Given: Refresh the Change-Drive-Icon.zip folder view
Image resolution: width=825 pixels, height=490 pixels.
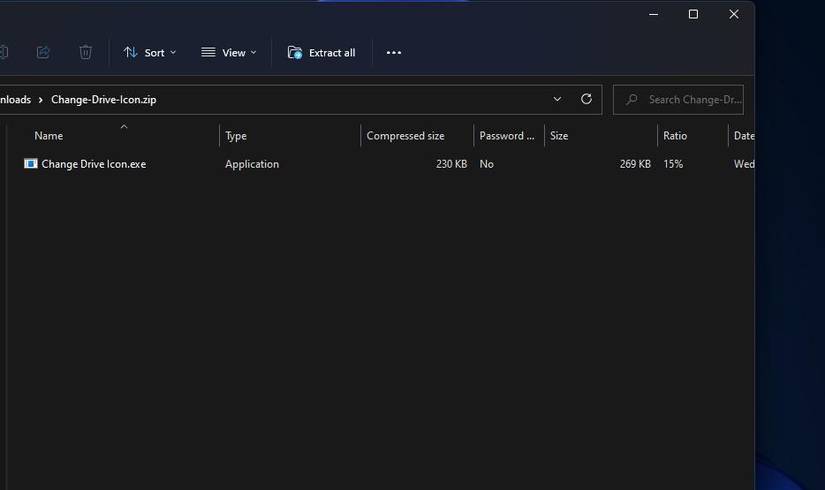Looking at the screenshot, I should click(586, 99).
